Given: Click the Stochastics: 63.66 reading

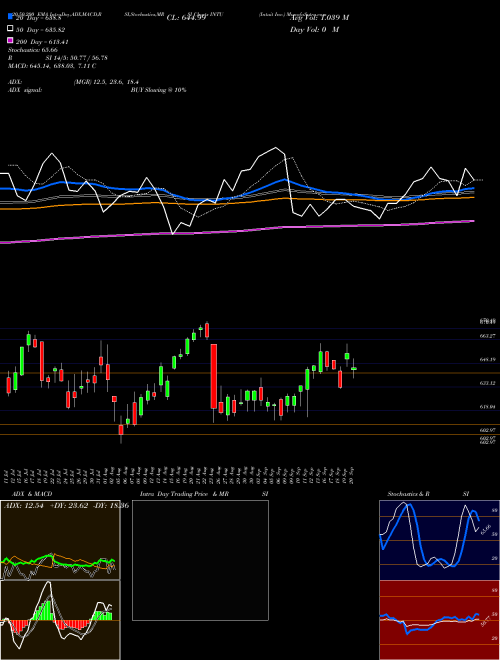Looking at the screenshot, I should (x=33, y=50).
